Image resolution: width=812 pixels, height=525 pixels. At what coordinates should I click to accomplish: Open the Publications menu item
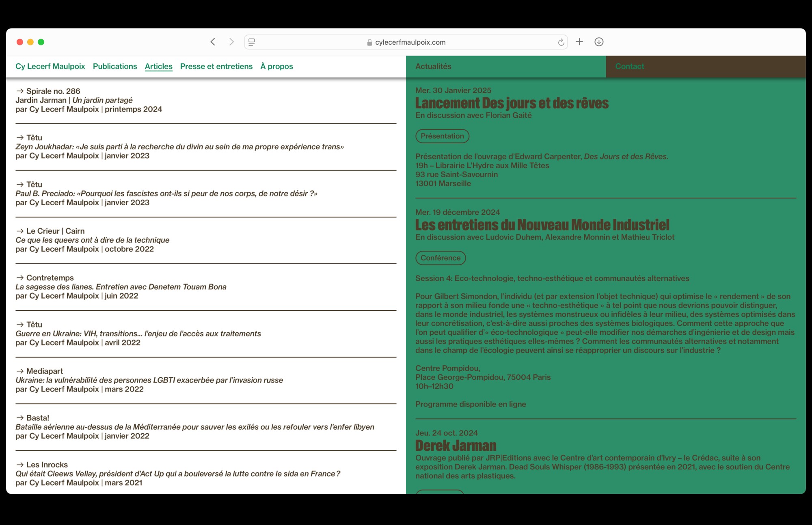(115, 66)
